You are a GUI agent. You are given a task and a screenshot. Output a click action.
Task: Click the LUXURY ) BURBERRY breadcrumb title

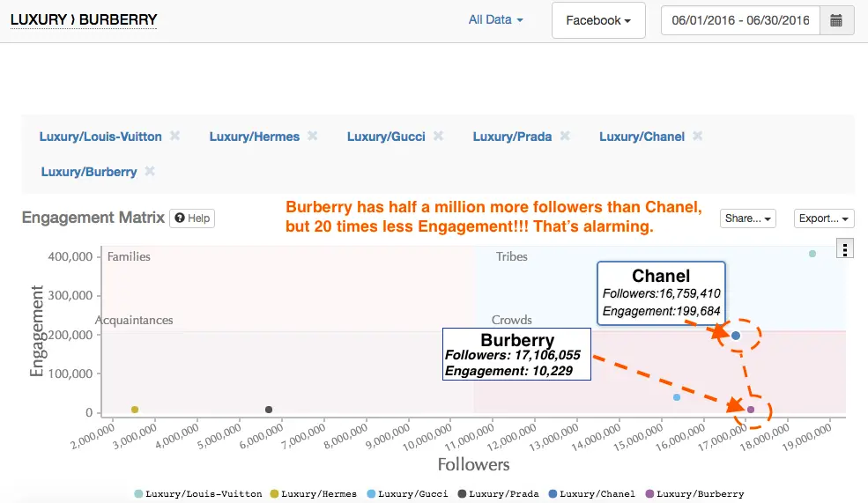coord(84,19)
